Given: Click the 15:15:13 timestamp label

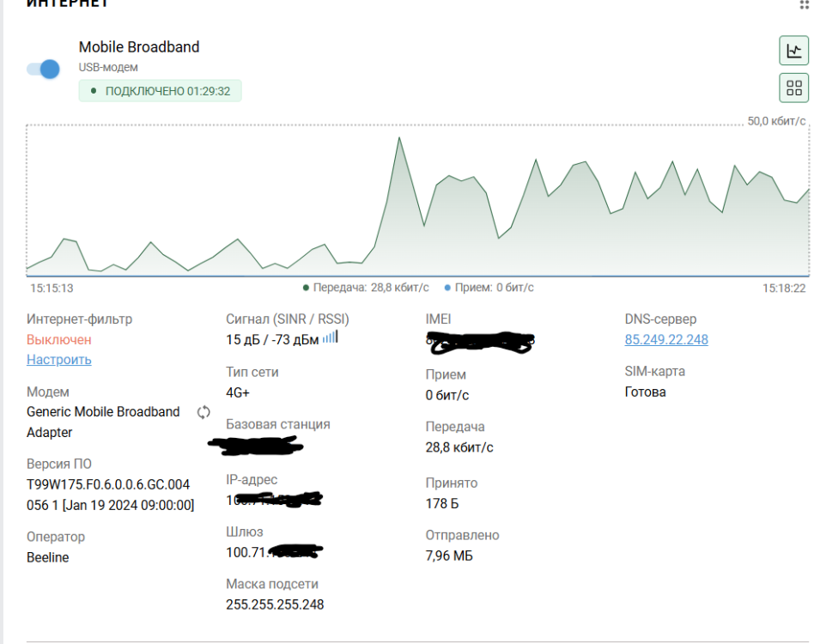Looking at the screenshot, I should coord(52,288).
